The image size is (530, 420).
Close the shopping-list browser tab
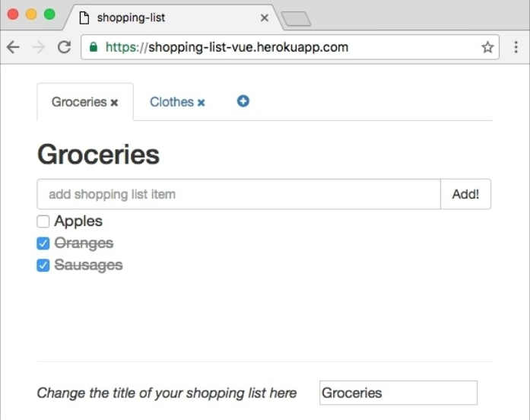tap(265, 17)
